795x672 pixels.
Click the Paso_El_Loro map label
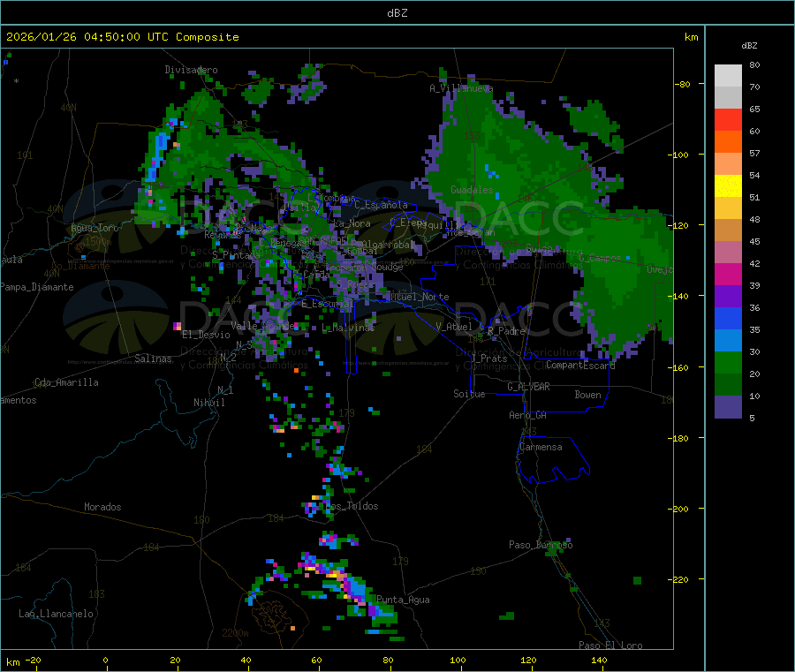(x=610, y=646)
